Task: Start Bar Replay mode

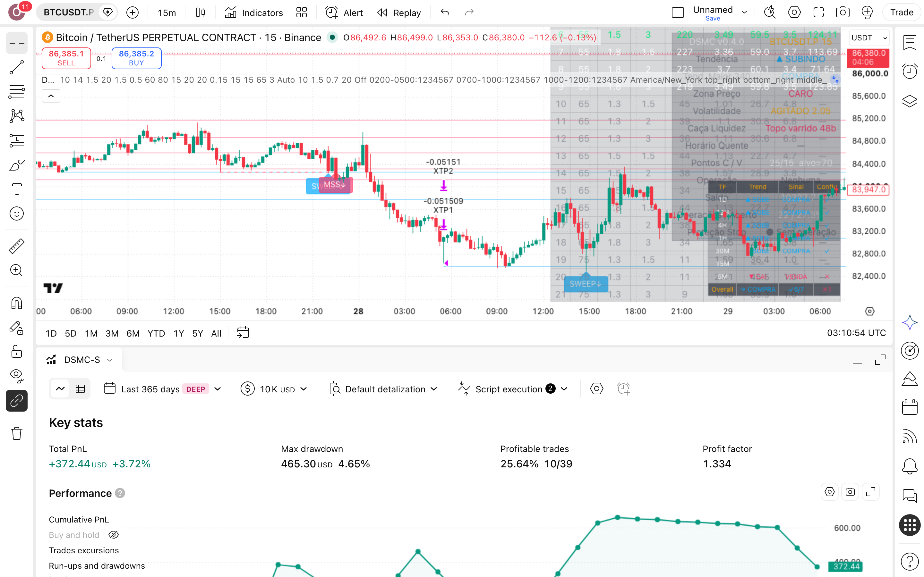Action: pyautogui.click(x=399, y=13)
